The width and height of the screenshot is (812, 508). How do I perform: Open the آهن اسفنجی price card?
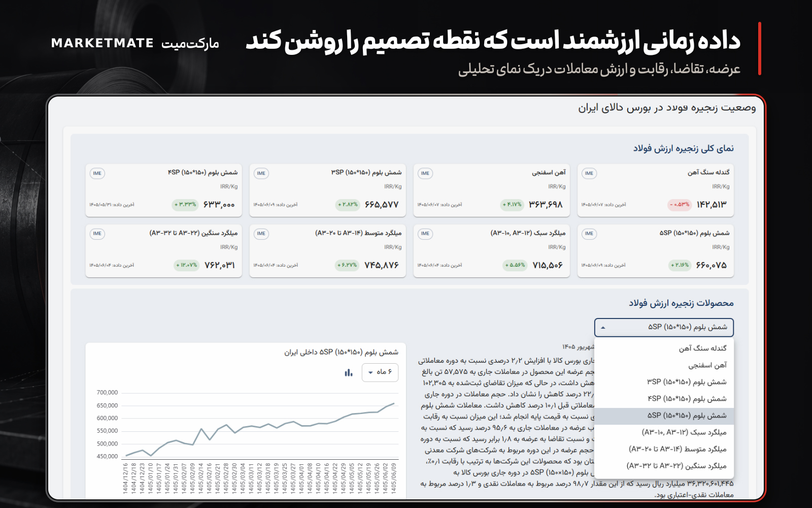pos(492,190)
